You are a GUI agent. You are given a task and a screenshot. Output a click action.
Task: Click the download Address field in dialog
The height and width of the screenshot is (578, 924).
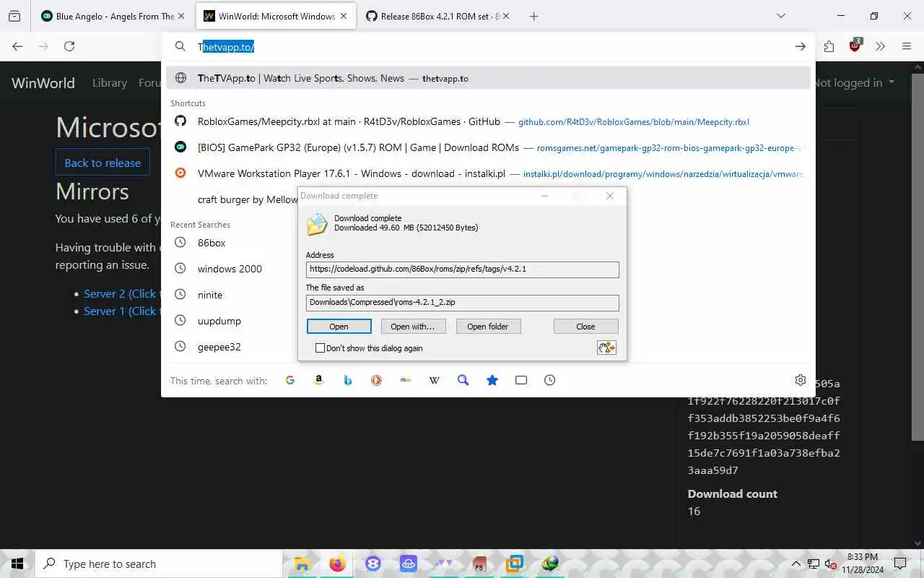click(x=462, y=269)
